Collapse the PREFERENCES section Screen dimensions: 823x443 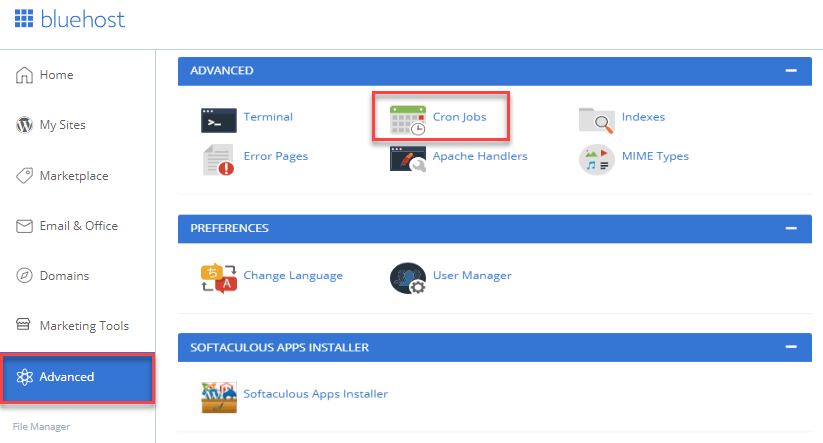tap(791, 228)
